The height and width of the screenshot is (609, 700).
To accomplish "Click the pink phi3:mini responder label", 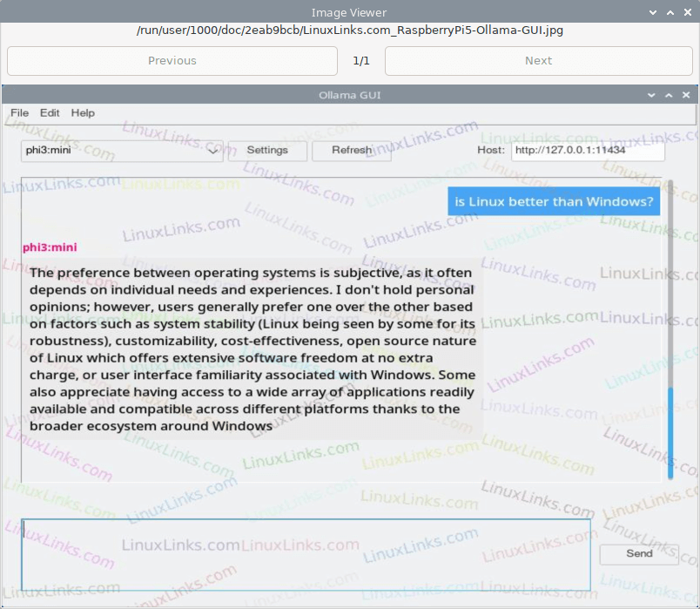I will (50, 247).
